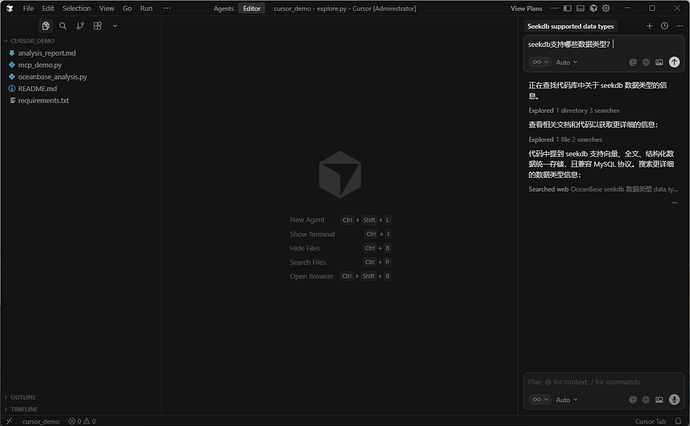Image resolution: width=690 pixels, height=426 pixels.
Task: Start a new chat with the plus icon
Action: coord(649,26)
